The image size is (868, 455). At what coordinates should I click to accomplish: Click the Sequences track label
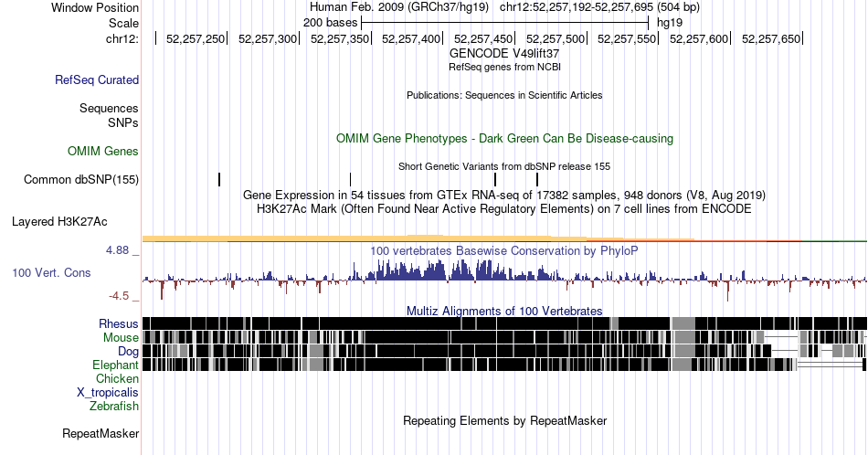pos(109,108)
